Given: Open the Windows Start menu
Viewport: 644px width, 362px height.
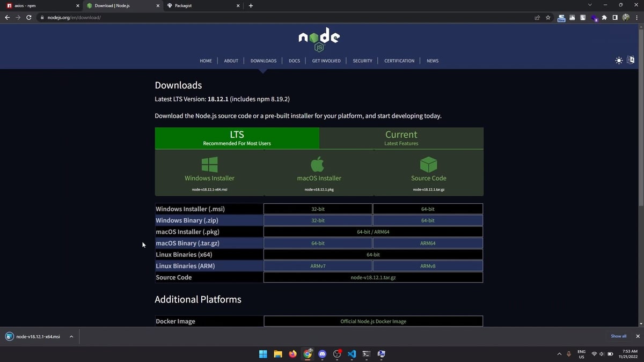Looking at the screenshot, I should pyautogui.click(x=264, y=354).
